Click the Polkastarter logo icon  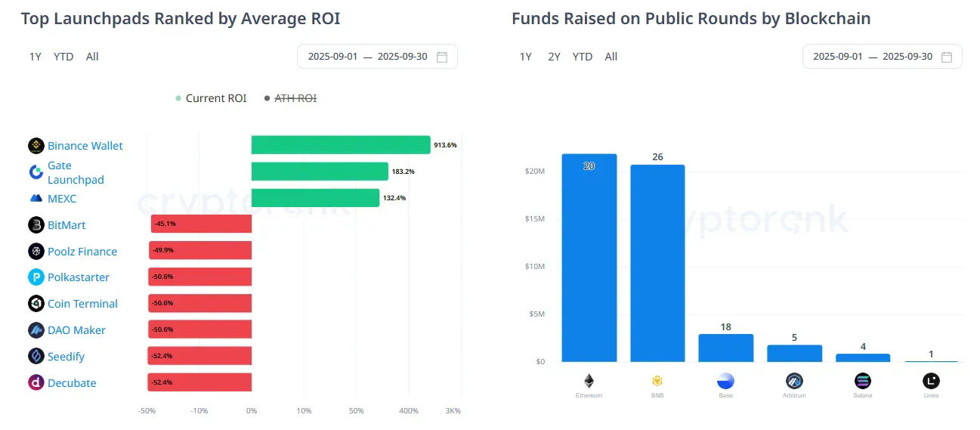(x=36, y=277)
